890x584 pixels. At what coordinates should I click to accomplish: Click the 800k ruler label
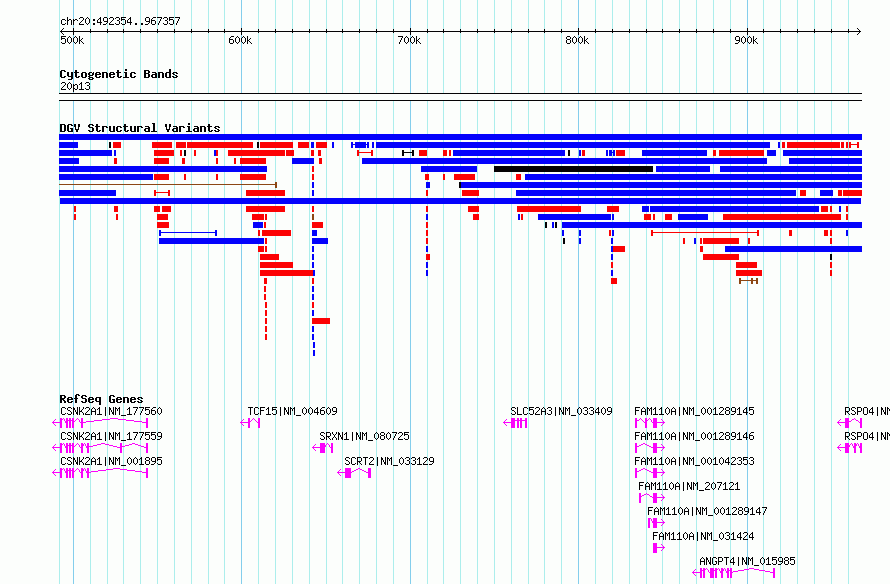577,40
